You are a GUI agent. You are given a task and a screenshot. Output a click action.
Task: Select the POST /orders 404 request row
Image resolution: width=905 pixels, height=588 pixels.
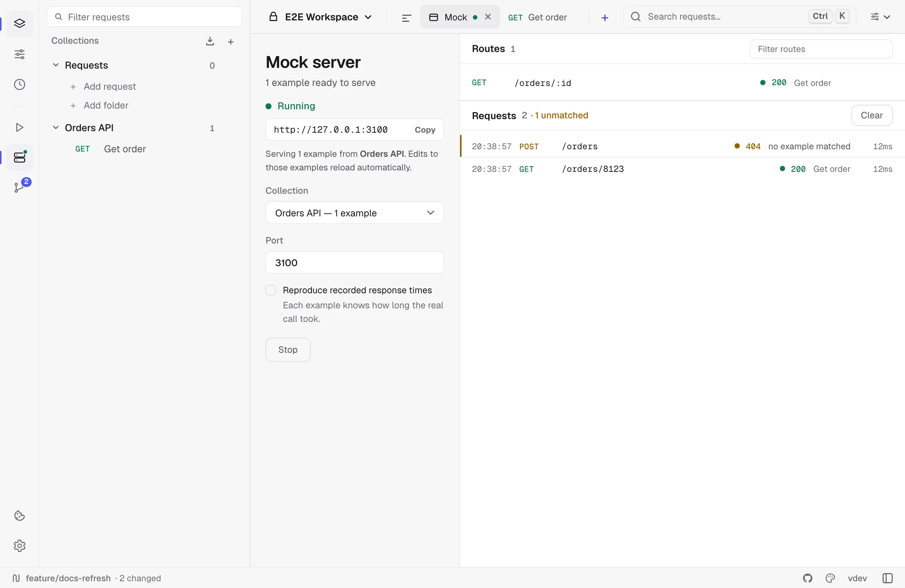click(682, 146)
